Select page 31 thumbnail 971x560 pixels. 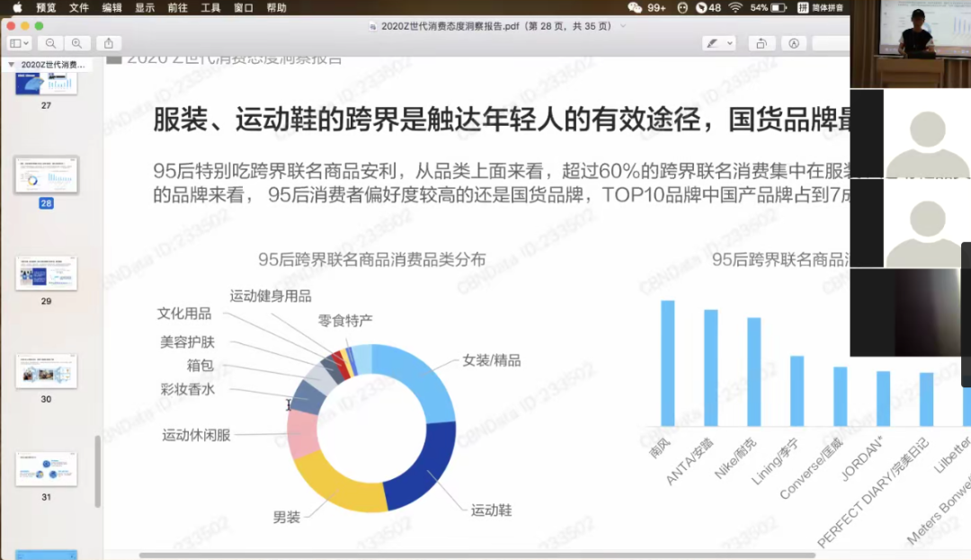point(47,468)
